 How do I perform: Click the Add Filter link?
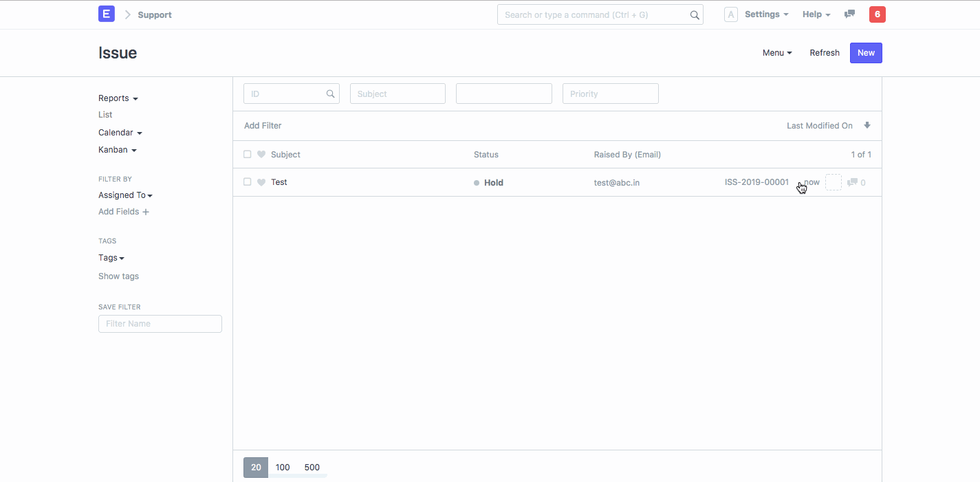(263, 126)
